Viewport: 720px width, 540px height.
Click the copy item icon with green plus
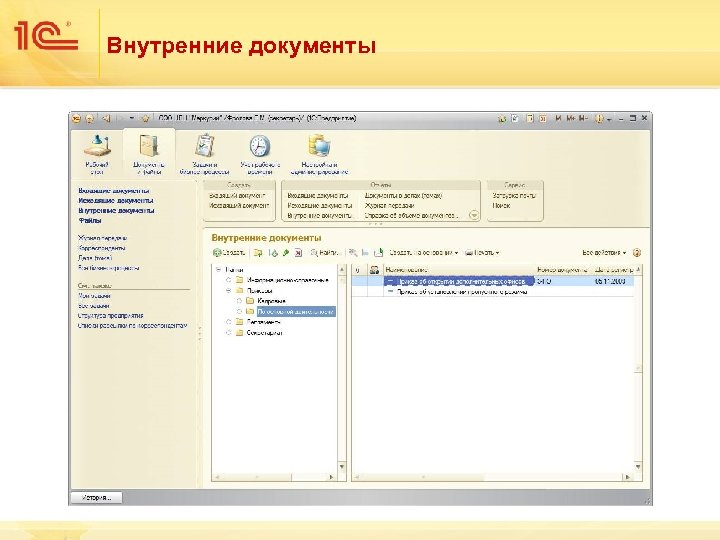[x=274, y=253]
